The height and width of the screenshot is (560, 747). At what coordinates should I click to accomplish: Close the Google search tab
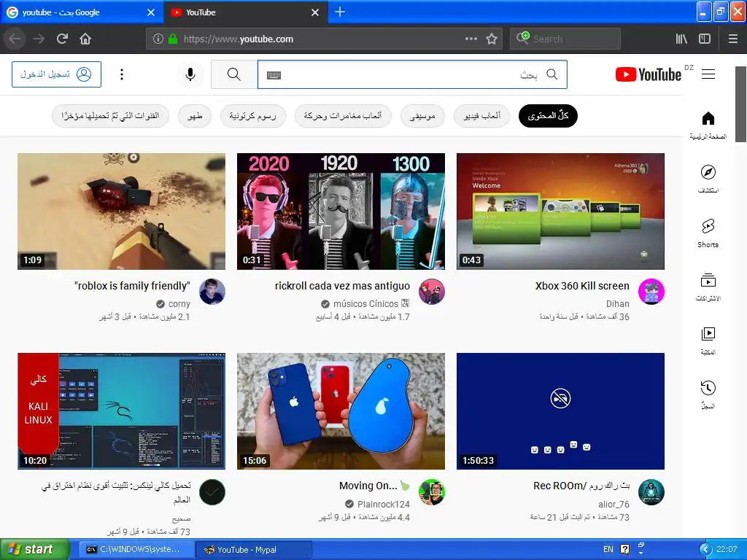point(151,12)
